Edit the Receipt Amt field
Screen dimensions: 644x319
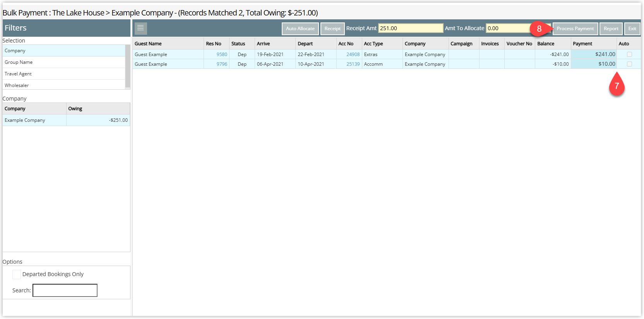(411, 28)
